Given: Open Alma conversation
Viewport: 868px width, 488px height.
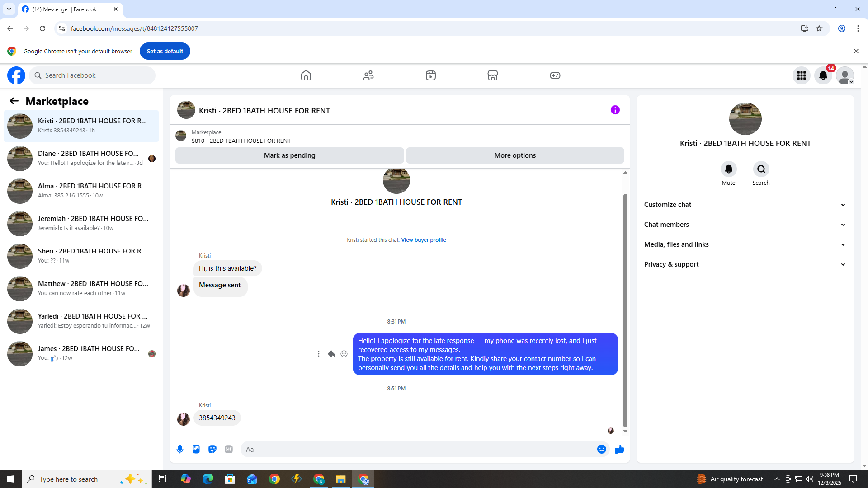Looking at the screenshot, I should tap(81, 191).
